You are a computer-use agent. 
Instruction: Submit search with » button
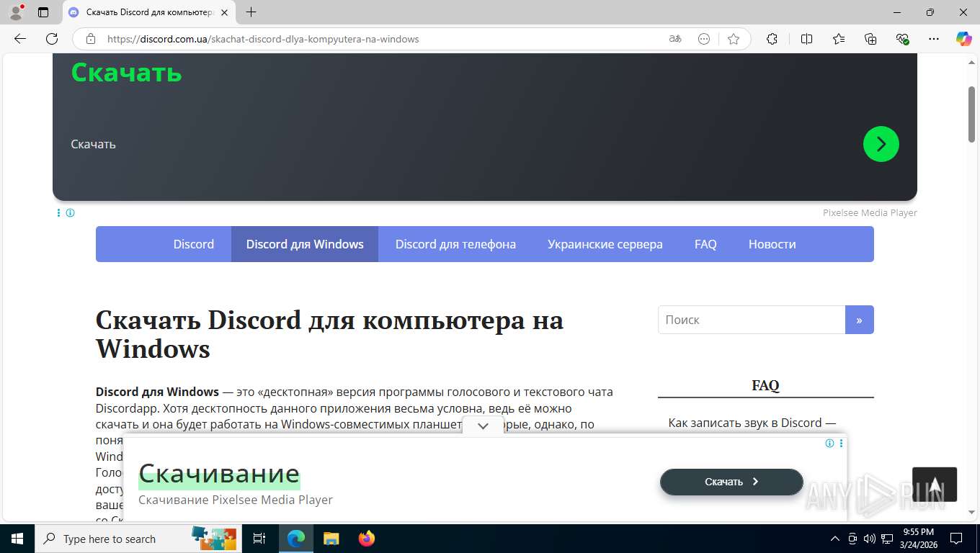click(859, 320)
